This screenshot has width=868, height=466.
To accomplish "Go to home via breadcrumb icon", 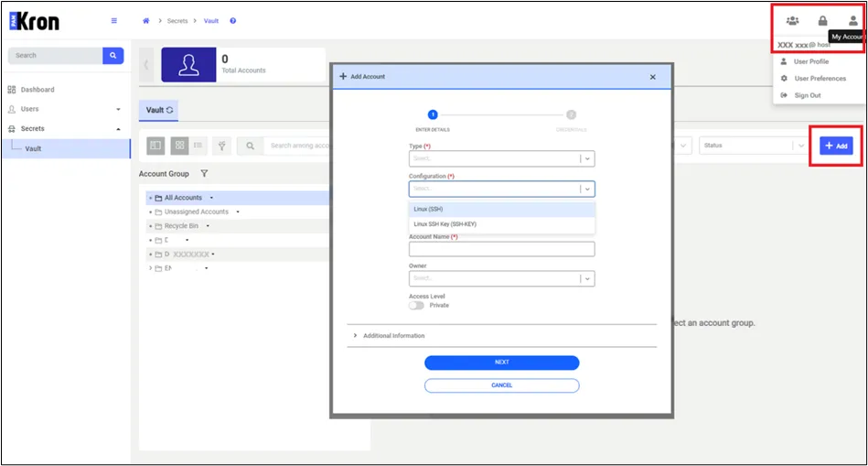I will pyautogui.click(x=146, y=21).
